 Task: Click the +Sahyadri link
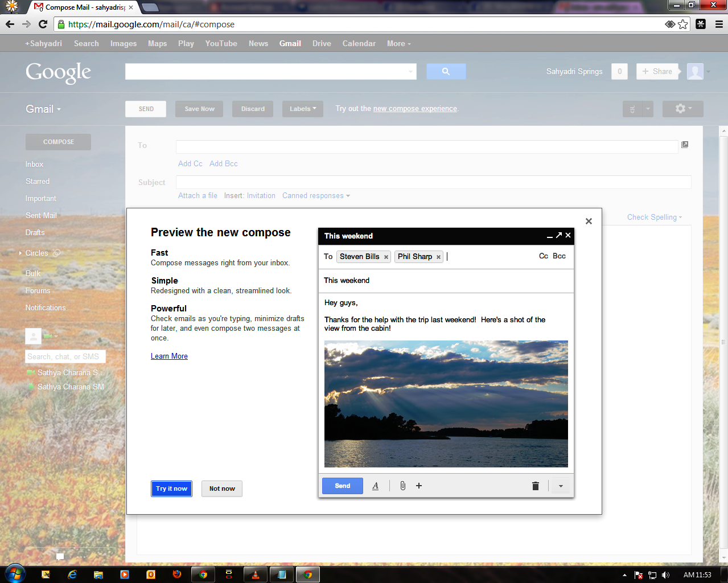click(x=43, y=43)
